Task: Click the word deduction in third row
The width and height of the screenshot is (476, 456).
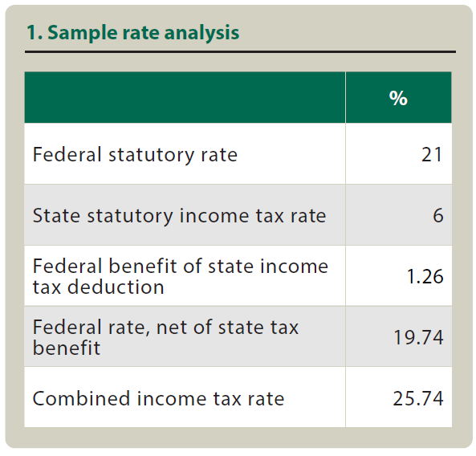Action: pyautogui.click(x=116, y=287)
